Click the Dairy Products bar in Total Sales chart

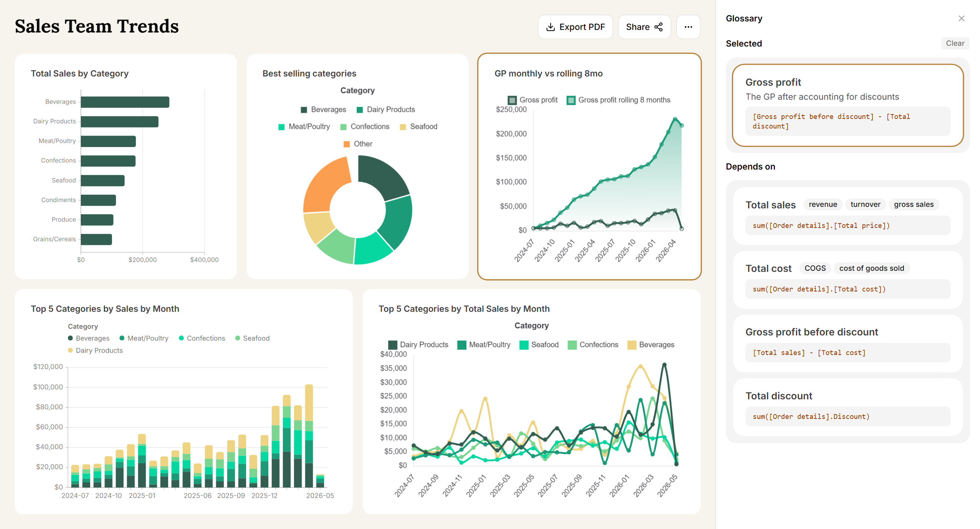point(119,122)
